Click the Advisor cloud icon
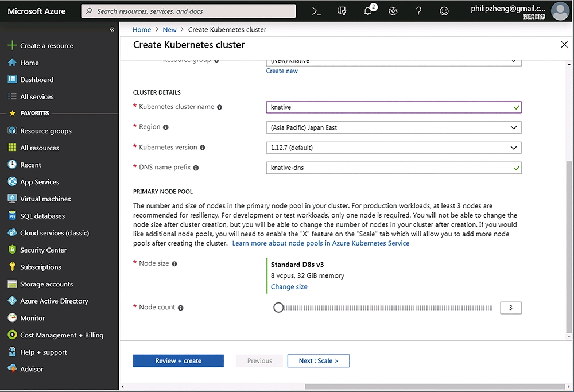Image resolution: width=574 pixels, height=392 pixels. click(12, 369)
